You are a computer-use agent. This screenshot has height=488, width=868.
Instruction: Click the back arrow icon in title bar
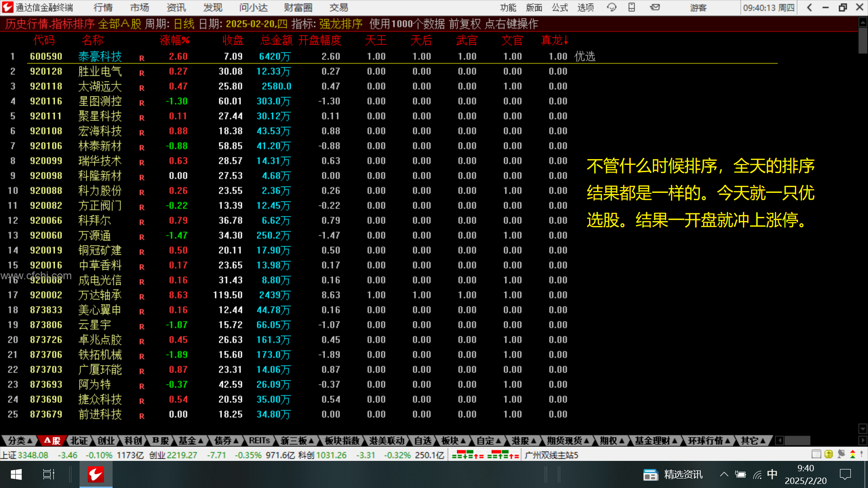(810, 7)
